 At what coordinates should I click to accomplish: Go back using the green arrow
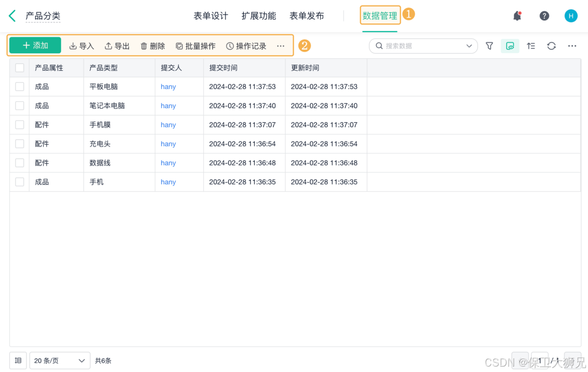(12, 16)
